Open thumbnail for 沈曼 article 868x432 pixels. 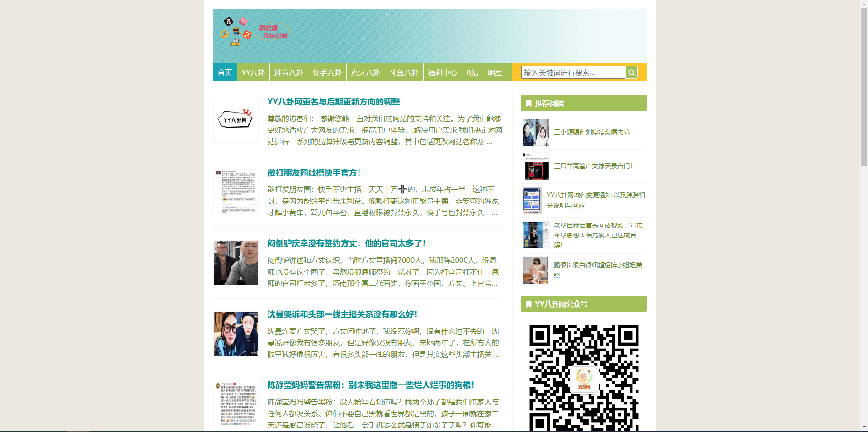(236, 334)
